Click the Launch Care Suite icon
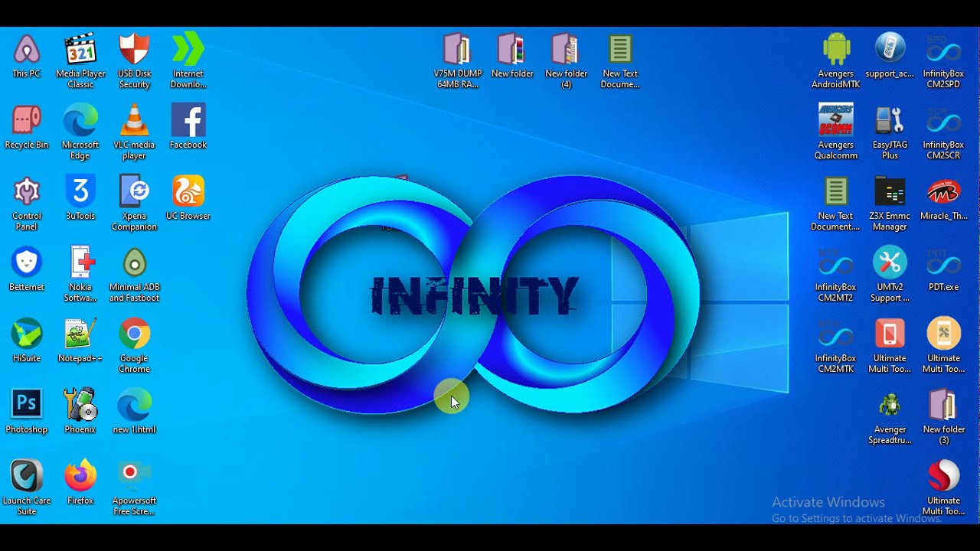Image resolution: width=980 pixels, height=551 pixels. tap(26, 488)
